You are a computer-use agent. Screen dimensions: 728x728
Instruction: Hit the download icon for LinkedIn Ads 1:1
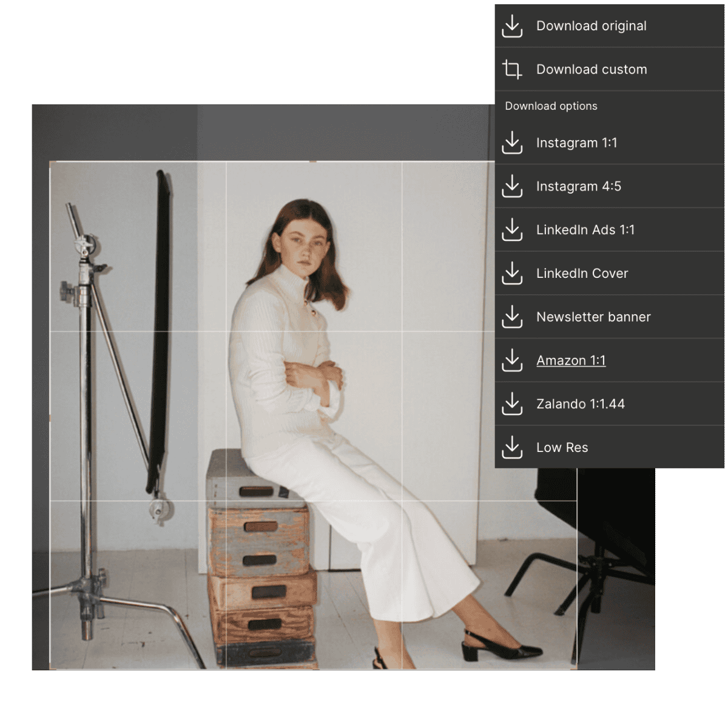(x=512, y=230)
